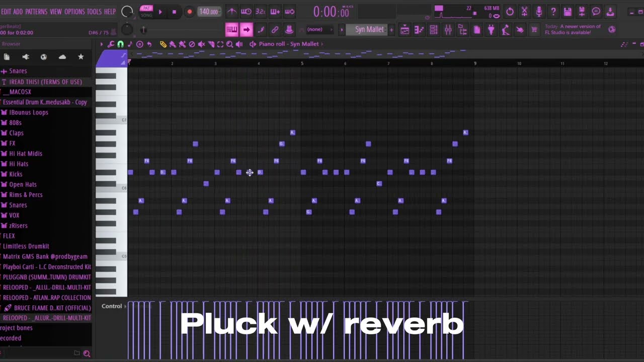The image size is (644, 362).
Task: Toggle the green magnet snap icon
Action: click(x=121, y=44)
